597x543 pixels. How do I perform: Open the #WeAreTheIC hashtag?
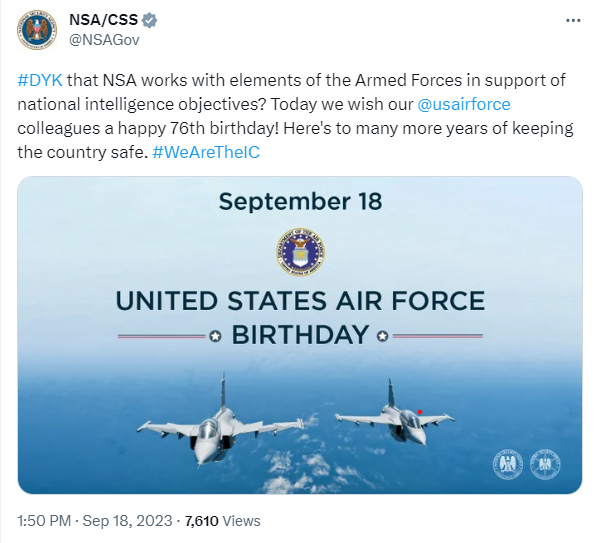(206, 152)
